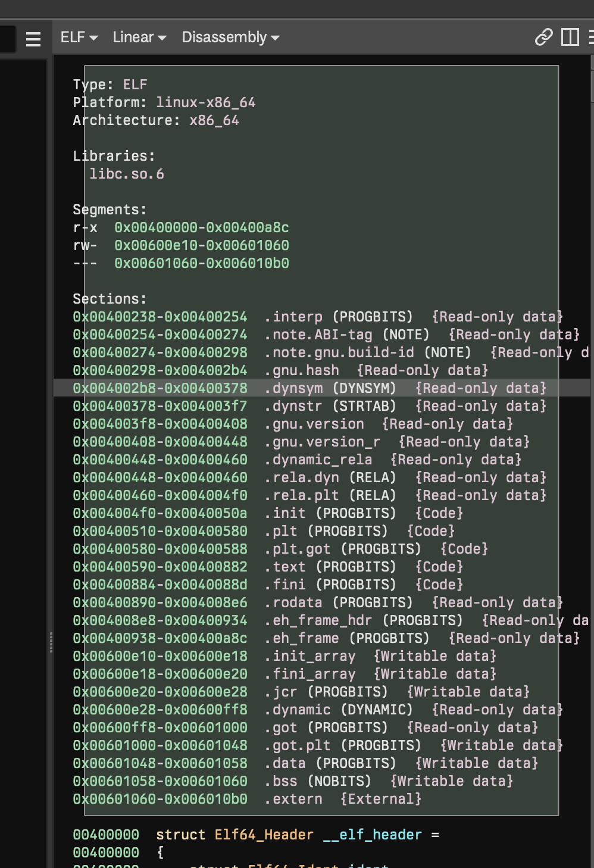Select the .dynamic (DYNAMIC) section name

point(339,710)
